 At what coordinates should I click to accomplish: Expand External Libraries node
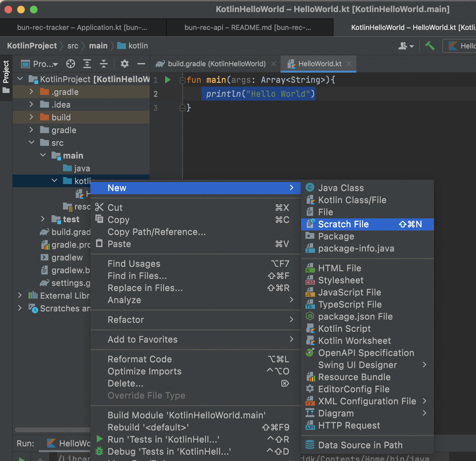20,295
